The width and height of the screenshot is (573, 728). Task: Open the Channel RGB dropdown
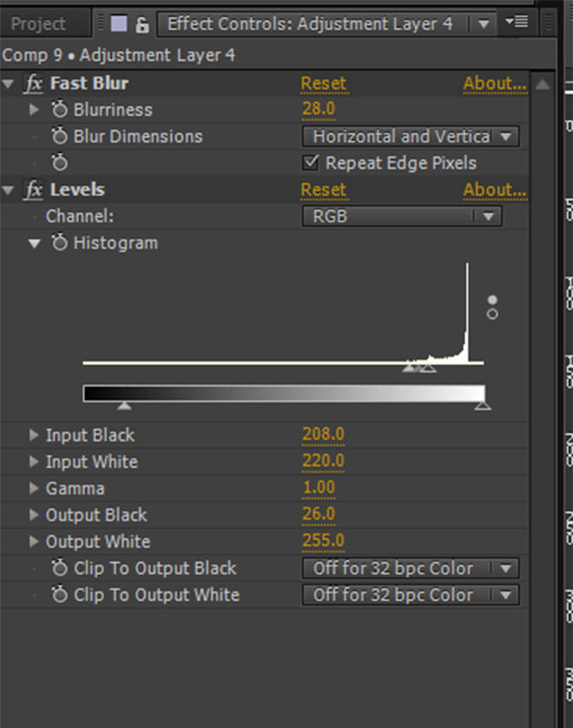402,216
